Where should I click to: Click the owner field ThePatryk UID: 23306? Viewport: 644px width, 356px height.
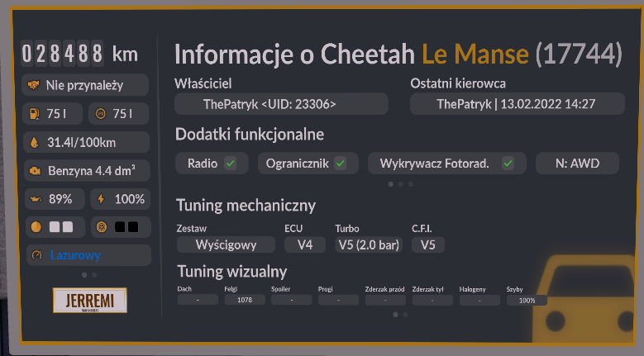click(x=281, y=104)
